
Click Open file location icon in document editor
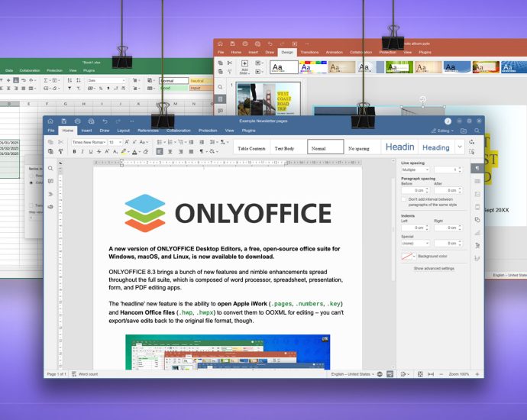(463, 131)
